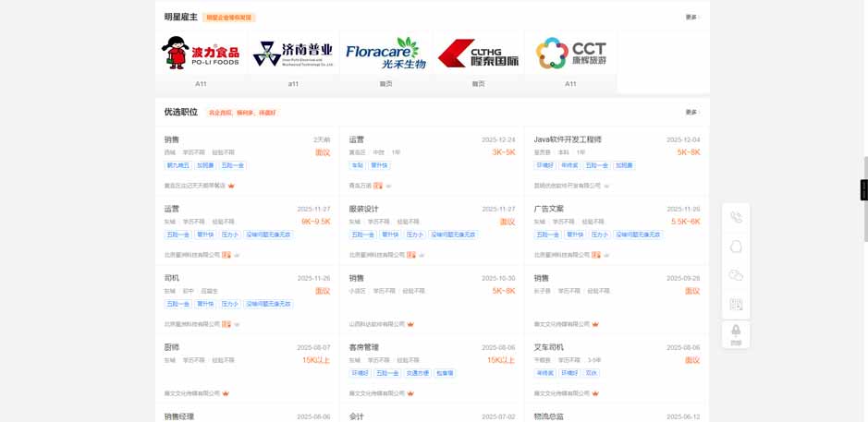Click the 5K~8K salary in Java软件开发工程师 card
Viewport: 868px width, 422px height.
click(689, 152)
